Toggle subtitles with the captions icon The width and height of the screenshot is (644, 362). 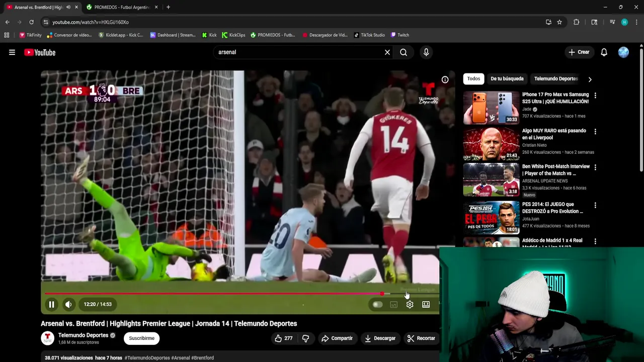click(393, 304)
